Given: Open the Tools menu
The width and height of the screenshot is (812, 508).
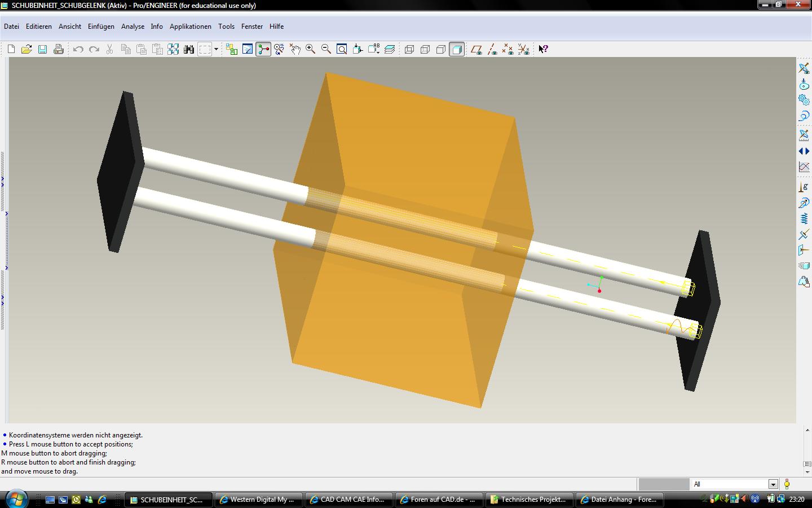Looking at the screenshot, I should tap(226, 27).
